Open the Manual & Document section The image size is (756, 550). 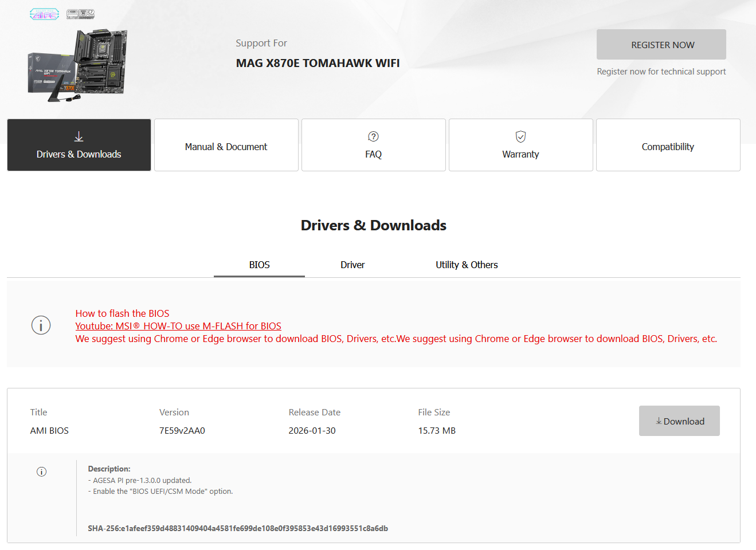226,145
